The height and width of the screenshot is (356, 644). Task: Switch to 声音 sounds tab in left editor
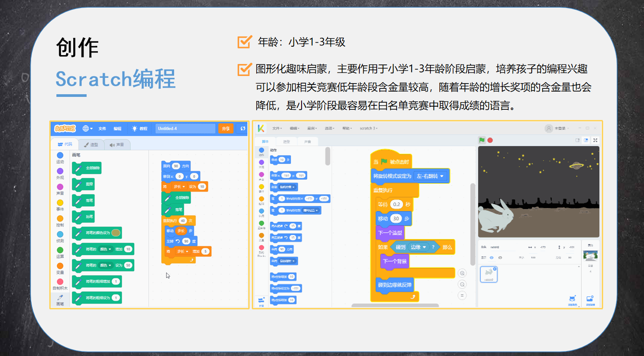click(117, 144)
